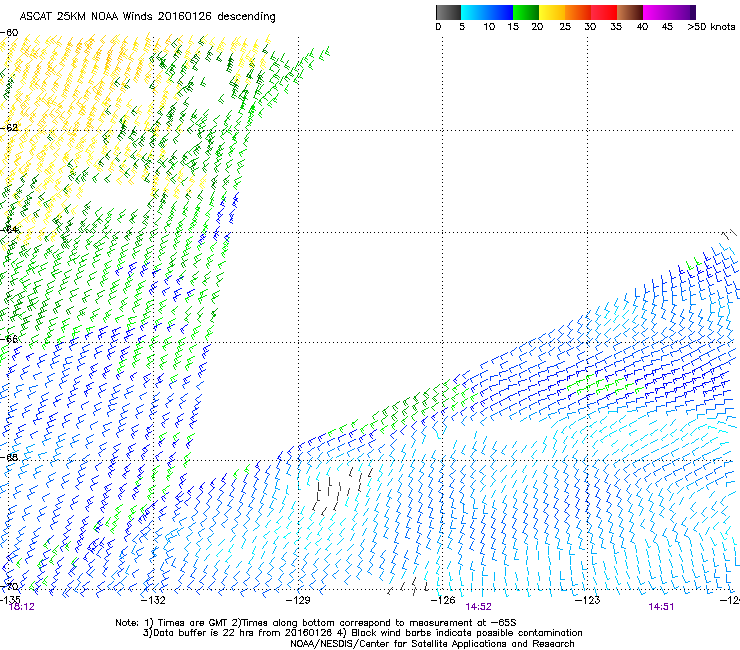Select the yellow 20-25 knots legend segment

tap(552, 12)
